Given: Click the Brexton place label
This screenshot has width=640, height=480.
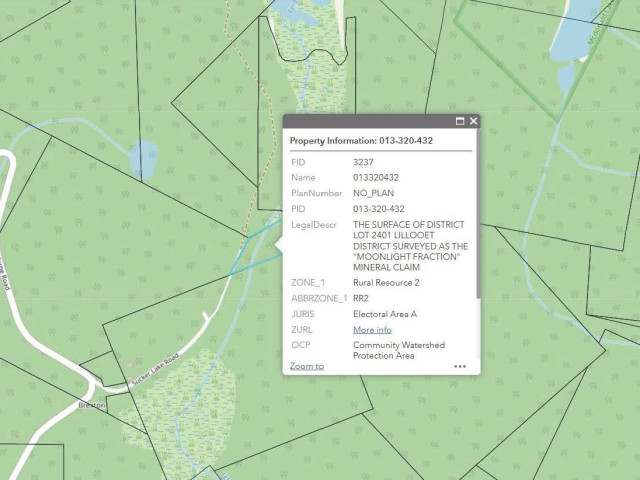Looking at the screenshot, I should (92, 405).
